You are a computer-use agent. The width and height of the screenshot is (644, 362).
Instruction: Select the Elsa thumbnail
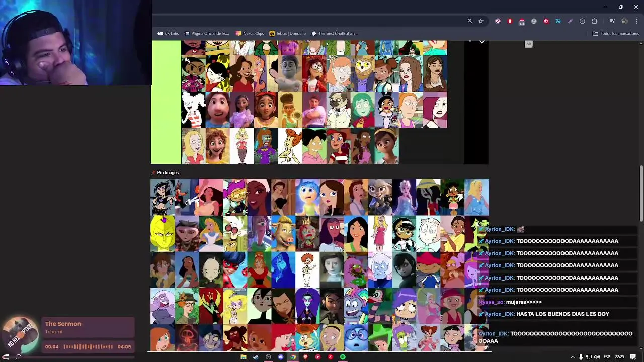tap(404, 198)
